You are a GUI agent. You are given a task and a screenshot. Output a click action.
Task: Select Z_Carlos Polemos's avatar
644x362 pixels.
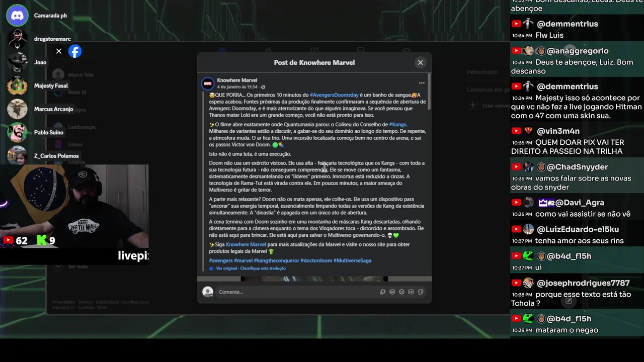pos(17,155)
